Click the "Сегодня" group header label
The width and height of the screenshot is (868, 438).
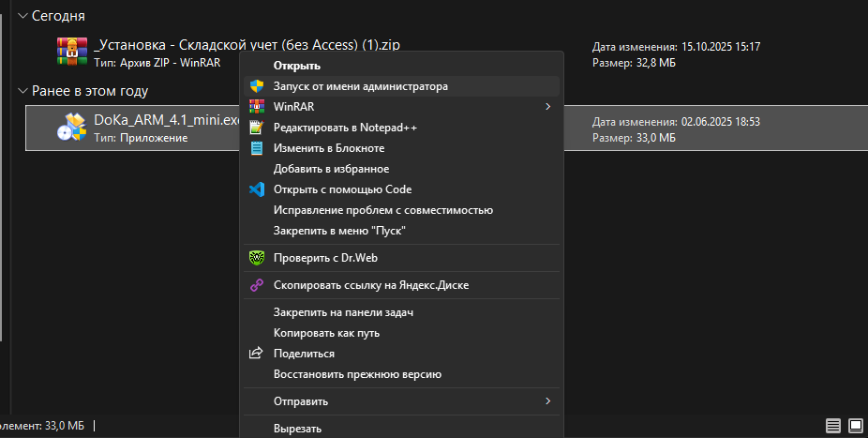coord(58,16)
